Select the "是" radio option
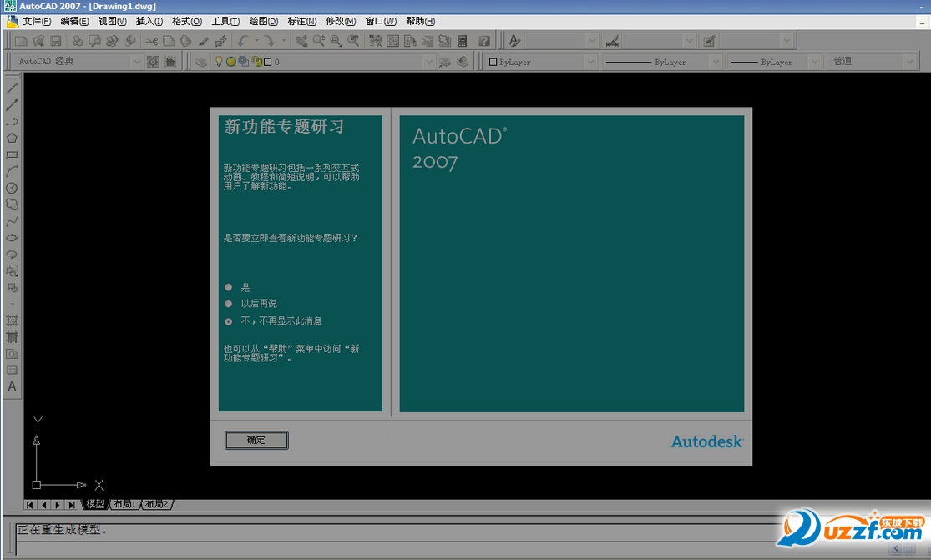This screenshot has width=931, height=560. click(x=229, y=287)
